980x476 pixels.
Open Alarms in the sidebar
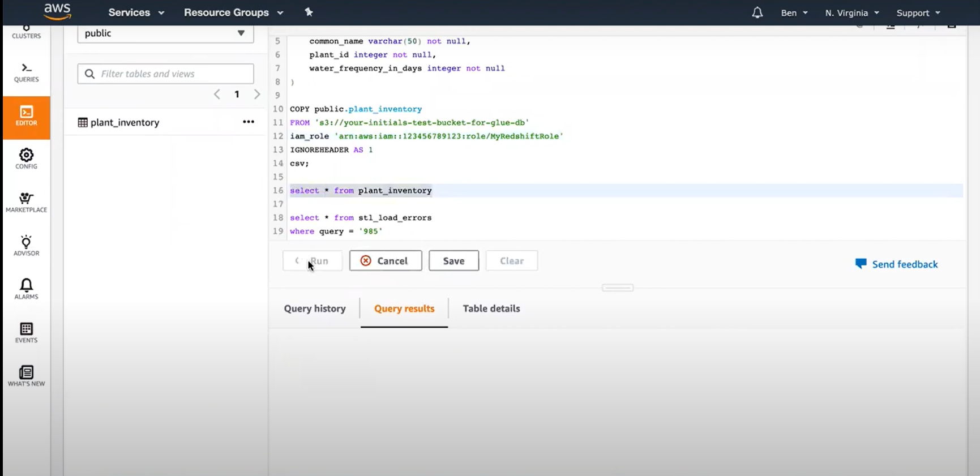(x=26, y=289)
